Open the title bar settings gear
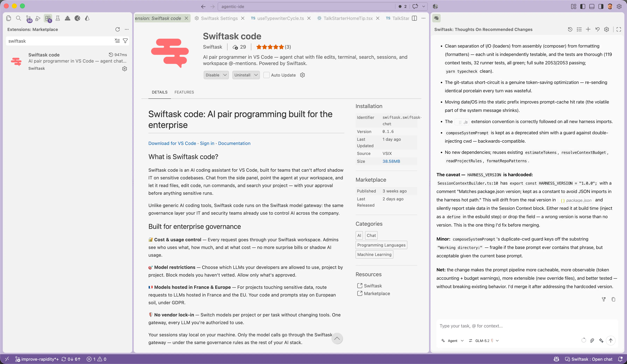627x364 pixels. point(619,6)
